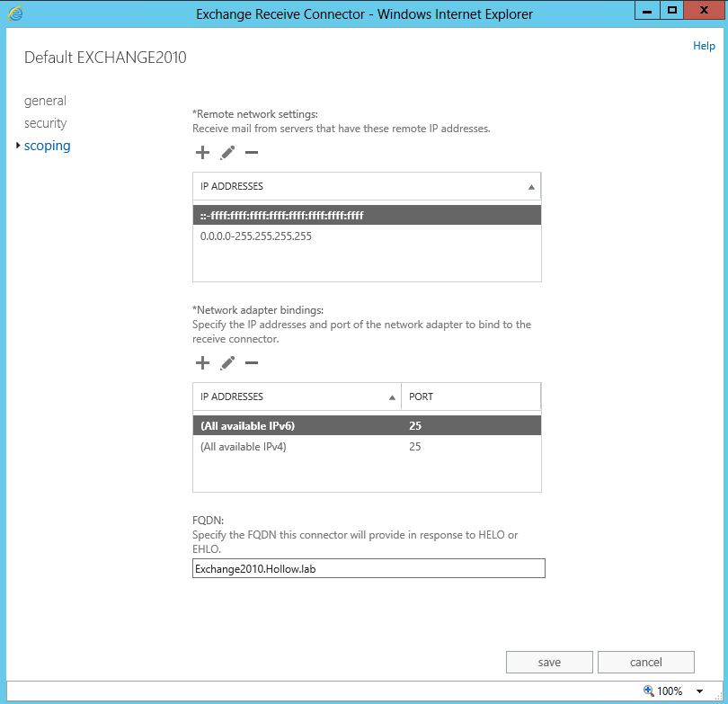Cancel the connector changes
Screen dimensions: 728x704
[645, 663]
